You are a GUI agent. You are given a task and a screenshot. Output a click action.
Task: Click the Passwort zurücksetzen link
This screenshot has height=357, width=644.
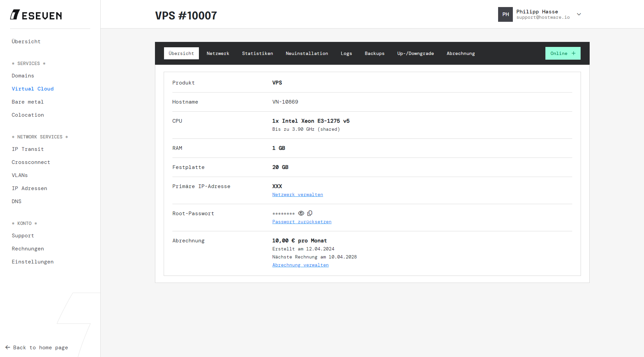click(302, 222)
